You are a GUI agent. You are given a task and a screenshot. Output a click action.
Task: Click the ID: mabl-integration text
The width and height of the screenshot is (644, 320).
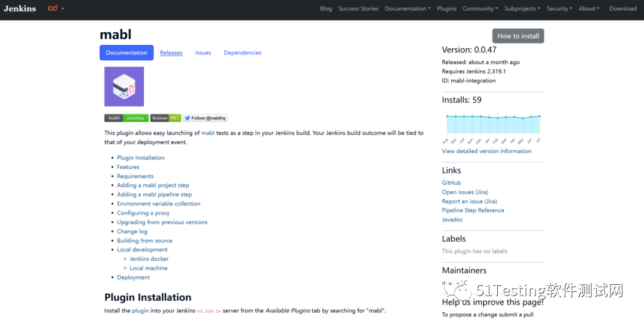click(x=469, y=81)
